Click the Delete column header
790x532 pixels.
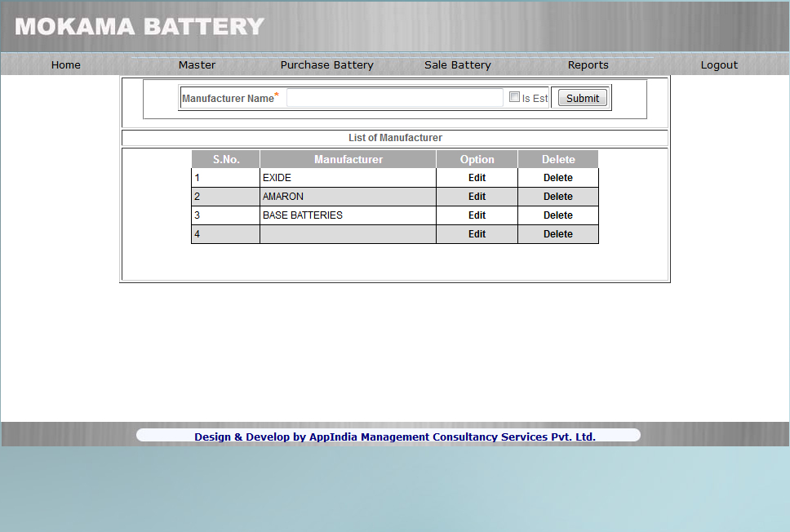558,159
